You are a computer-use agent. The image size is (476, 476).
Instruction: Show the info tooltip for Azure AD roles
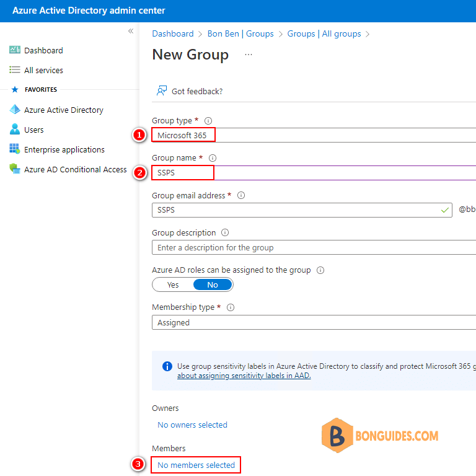point(320,270)
